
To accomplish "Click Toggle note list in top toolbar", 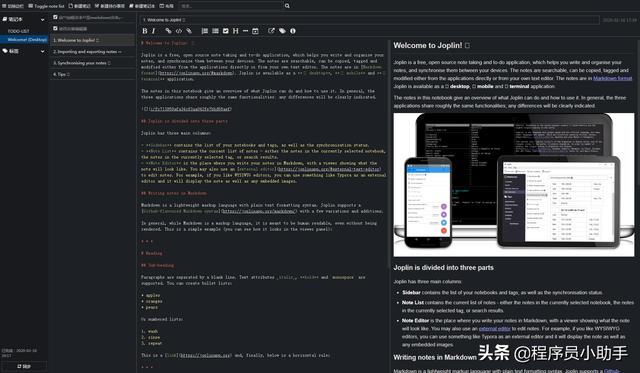I will coord(46,6).
